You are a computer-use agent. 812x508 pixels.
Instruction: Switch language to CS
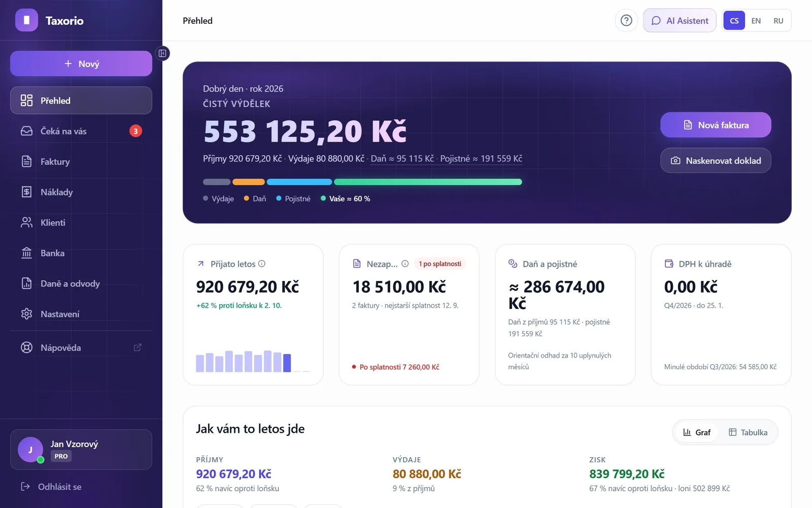pyautogui.click(x=734, y=21)
